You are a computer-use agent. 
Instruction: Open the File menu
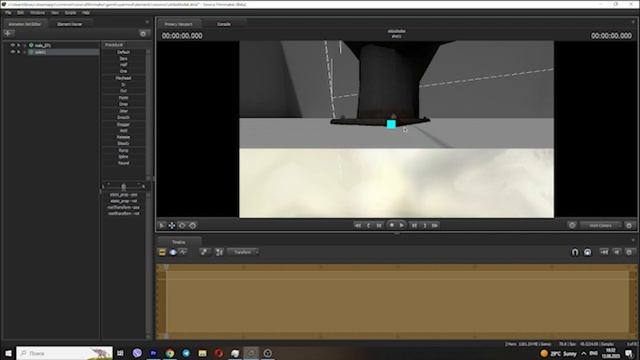click(8, 13)
